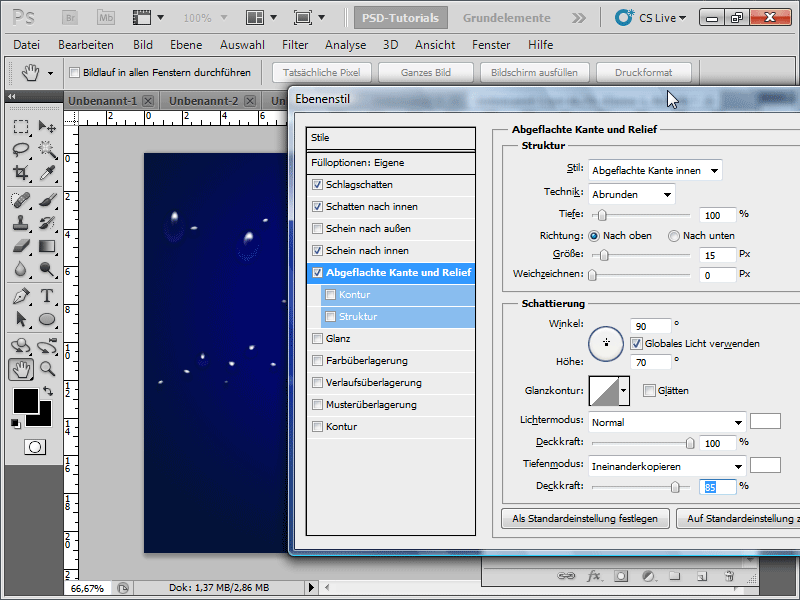Viewport: 800px width, 600px height.
Task: Select the Move tool
Action: click(x=47, y=126)
